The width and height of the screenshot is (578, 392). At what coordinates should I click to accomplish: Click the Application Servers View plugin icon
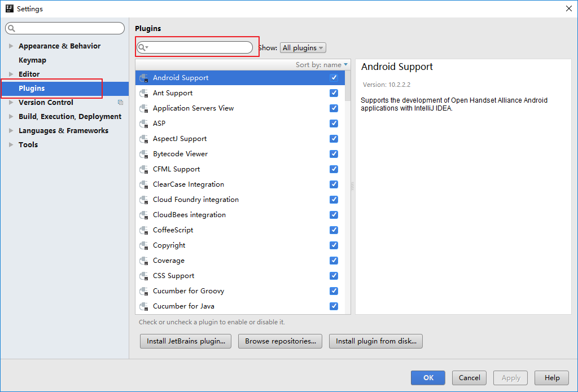click(x=144, y=108)
